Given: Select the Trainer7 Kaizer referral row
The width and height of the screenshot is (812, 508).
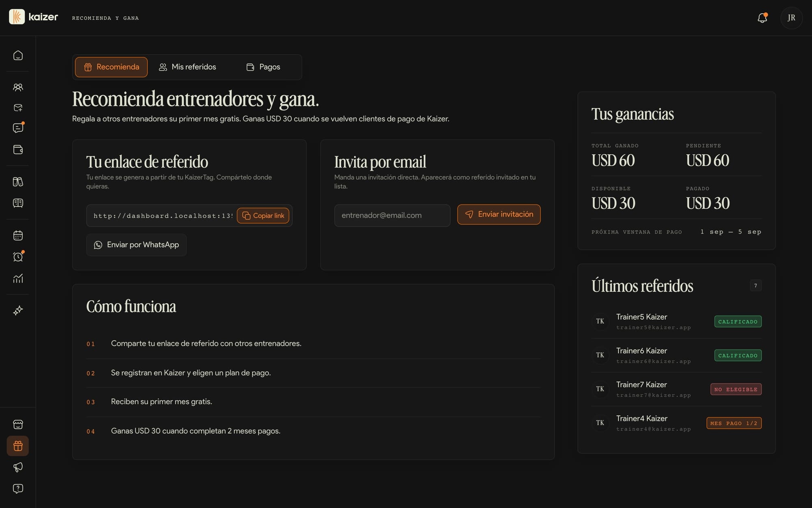Looking at the screenshot, I should coord(676,389).
